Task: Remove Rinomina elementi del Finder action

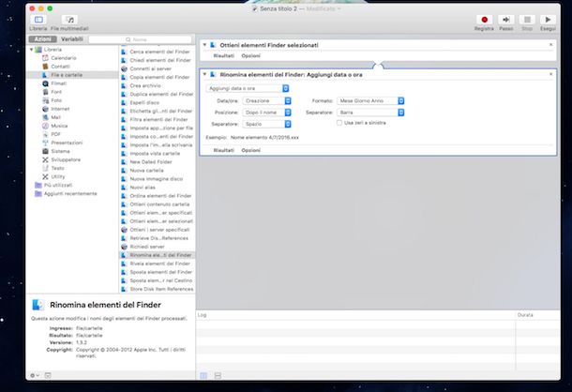Action: 550,74
